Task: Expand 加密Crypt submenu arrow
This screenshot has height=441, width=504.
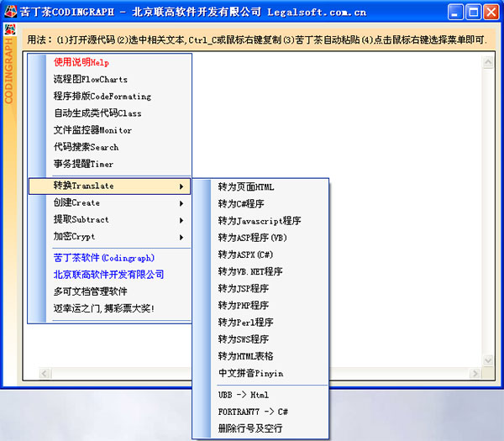Action: click(181, 238)
